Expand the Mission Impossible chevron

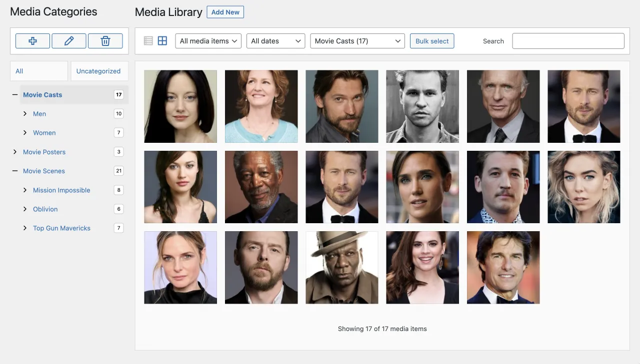[x=25, y=190]
